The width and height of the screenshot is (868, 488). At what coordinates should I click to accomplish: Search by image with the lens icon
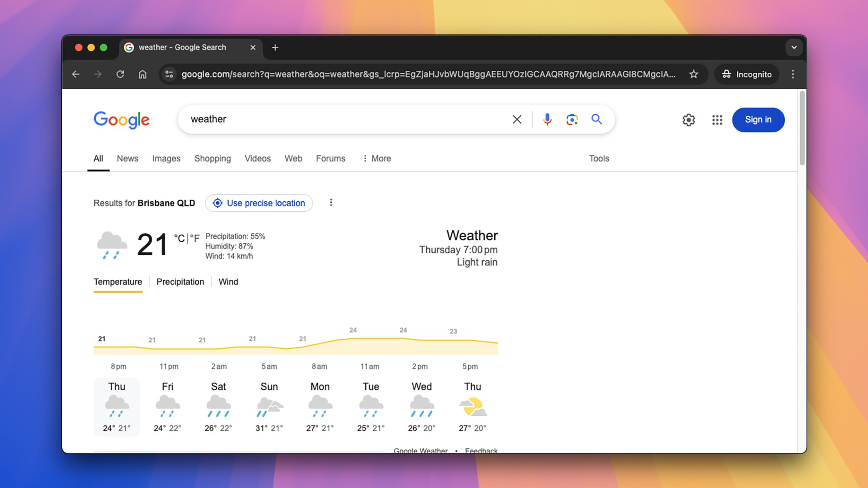tap(572, 119)
